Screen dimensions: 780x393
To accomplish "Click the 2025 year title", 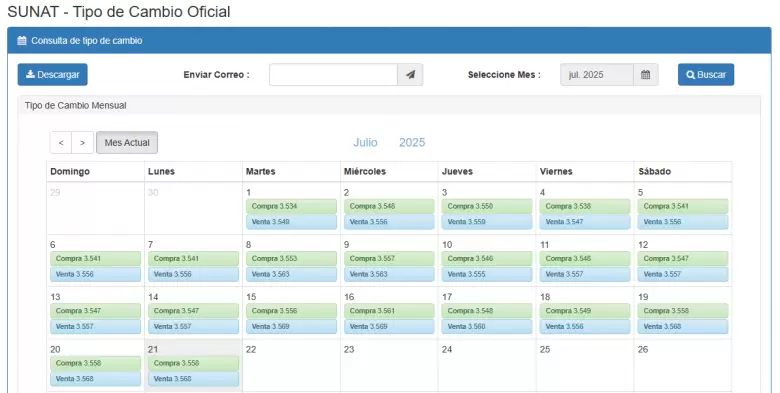I will pos(412,143).
